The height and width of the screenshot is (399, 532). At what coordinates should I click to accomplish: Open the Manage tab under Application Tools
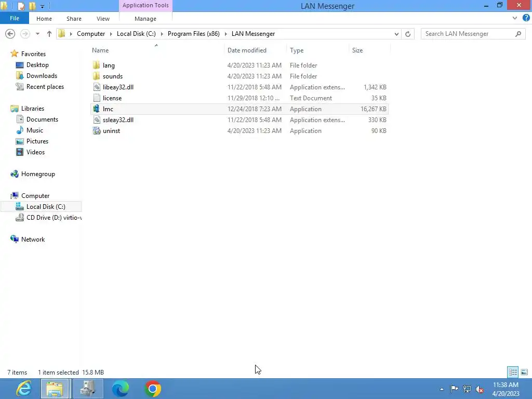[145, 19]
